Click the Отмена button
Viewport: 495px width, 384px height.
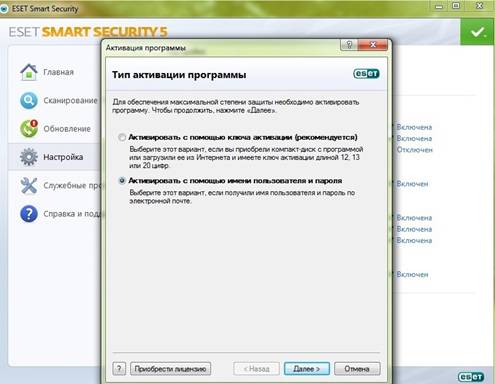pos(357,369)
